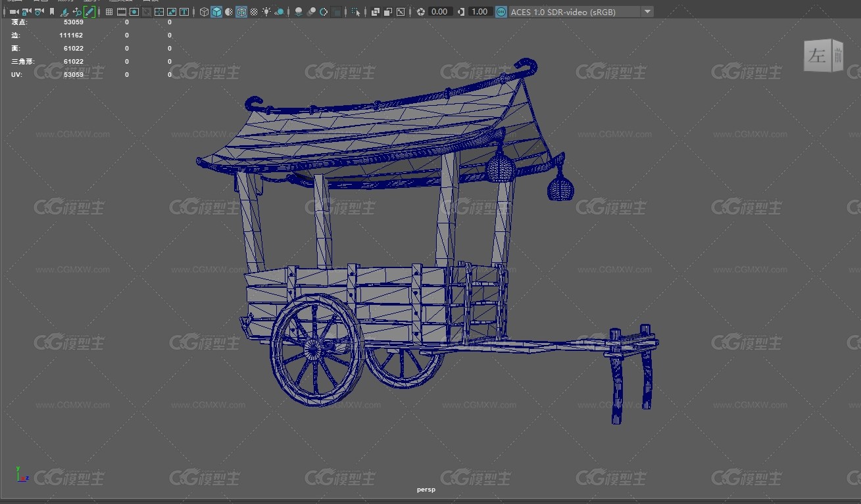Toggle the Safe Title overlay
Viewport: 861px width, 504px height.
pos(184,12)
